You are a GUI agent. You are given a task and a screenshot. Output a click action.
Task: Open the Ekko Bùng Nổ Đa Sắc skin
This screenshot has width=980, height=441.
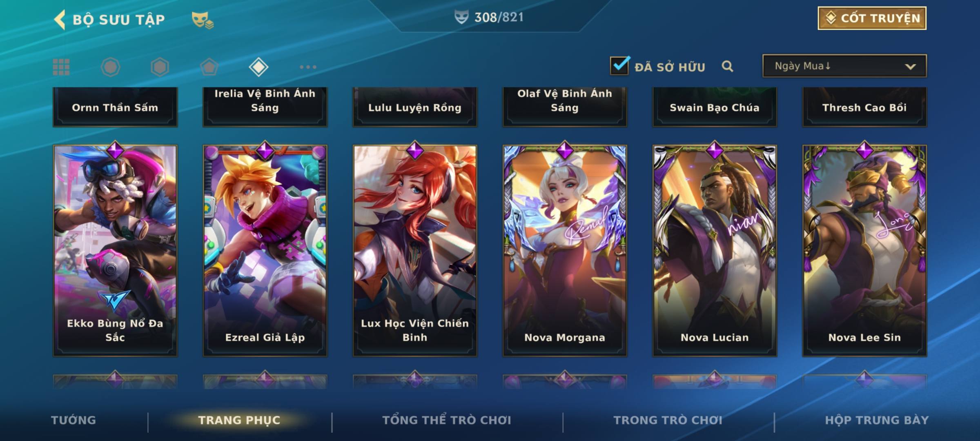(115, 250)
